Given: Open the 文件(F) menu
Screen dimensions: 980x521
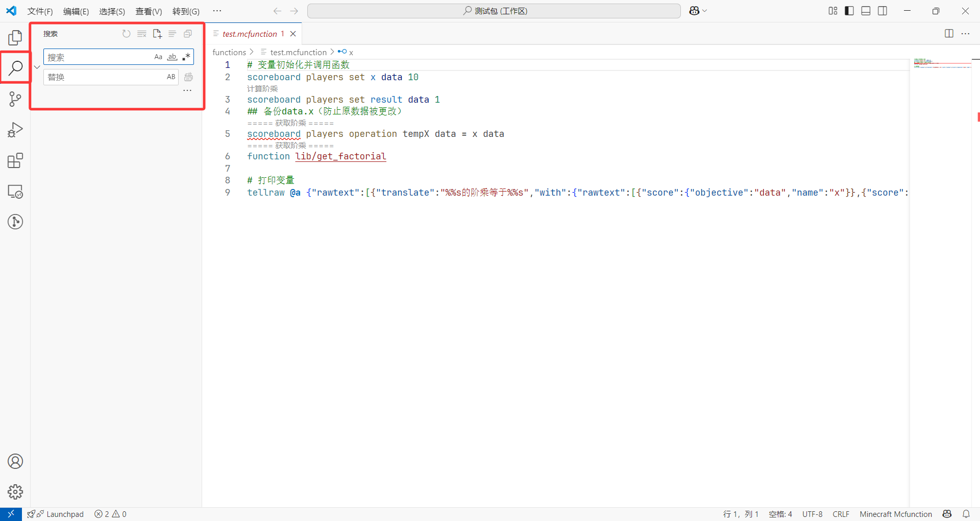Looking at the screenshot, I should tap(40, 11).
